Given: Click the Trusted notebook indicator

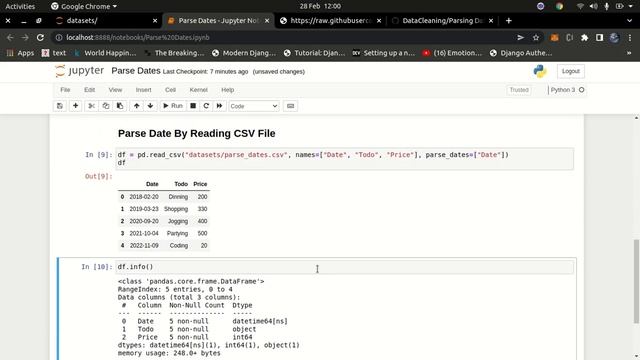Looking at the screenshot, I should 519,90.
